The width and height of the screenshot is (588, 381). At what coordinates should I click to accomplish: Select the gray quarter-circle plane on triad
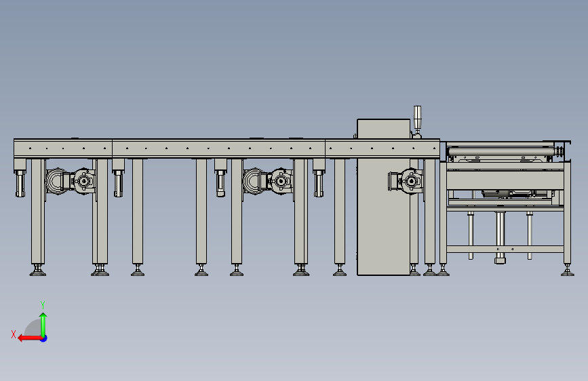click(x=33, y=327)
